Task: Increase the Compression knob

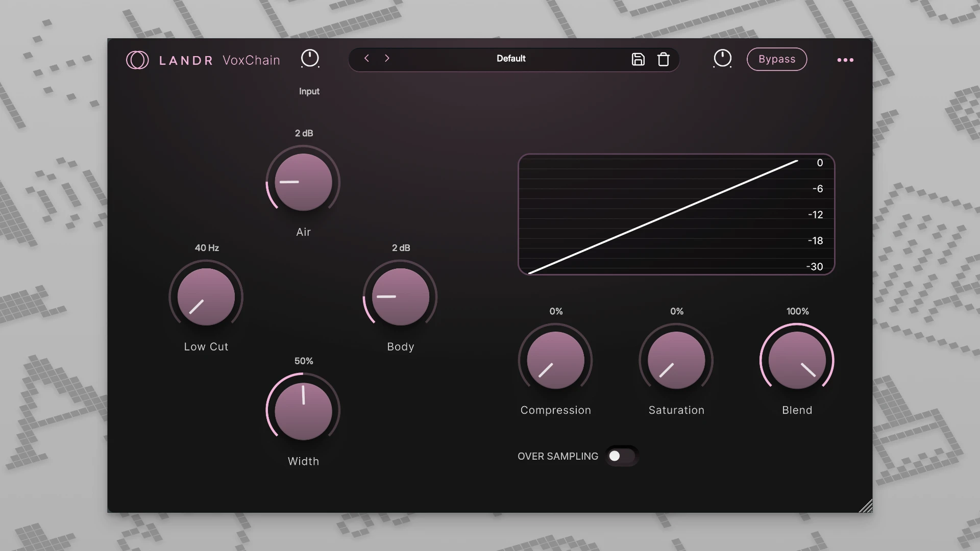Action: point(555,360)
